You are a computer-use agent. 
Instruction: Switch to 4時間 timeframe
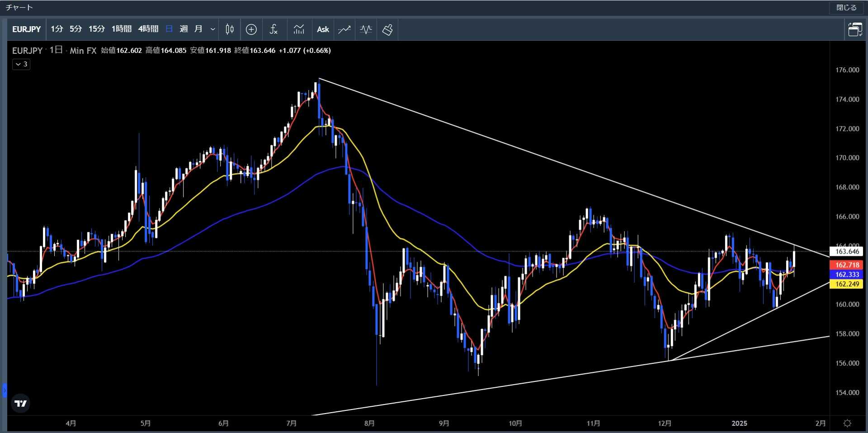(148, 29)
